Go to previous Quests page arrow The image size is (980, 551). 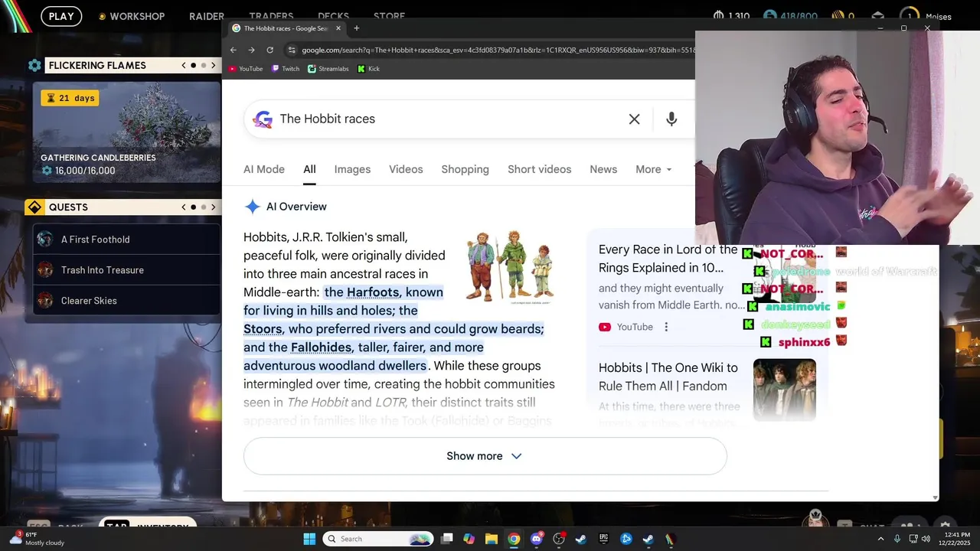tap(184, 207)
